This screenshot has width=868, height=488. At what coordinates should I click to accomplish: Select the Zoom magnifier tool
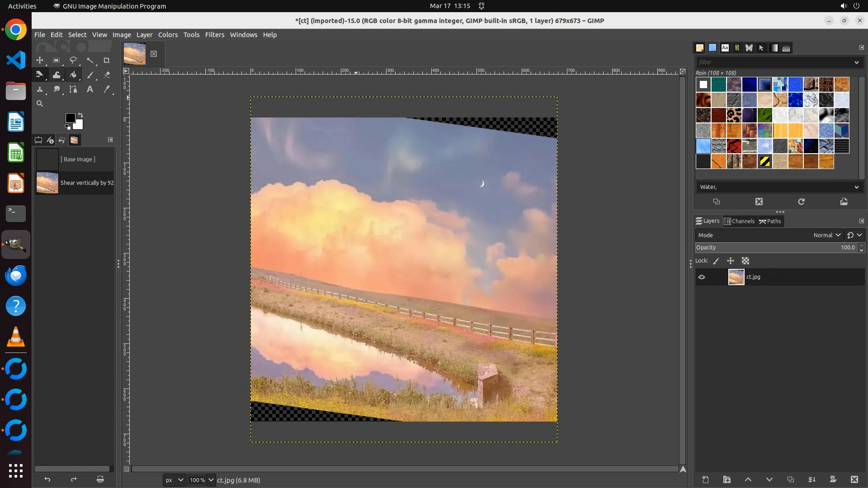(x=40, y=104)
